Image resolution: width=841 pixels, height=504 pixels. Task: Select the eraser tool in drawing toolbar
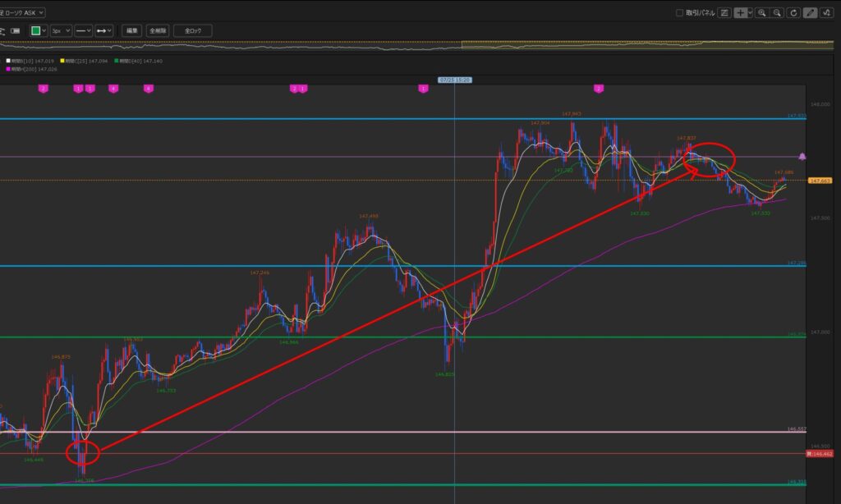click(x=16, y=30)
